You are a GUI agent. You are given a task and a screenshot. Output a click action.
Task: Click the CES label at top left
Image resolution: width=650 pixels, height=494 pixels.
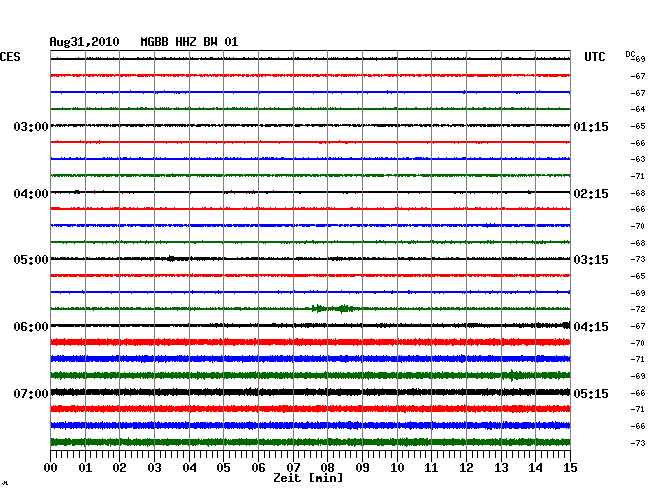pos(10,57)
